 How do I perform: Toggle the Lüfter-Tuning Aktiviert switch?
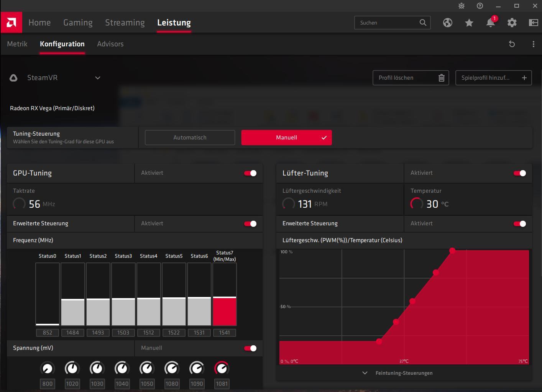click(x=520, y=173)
